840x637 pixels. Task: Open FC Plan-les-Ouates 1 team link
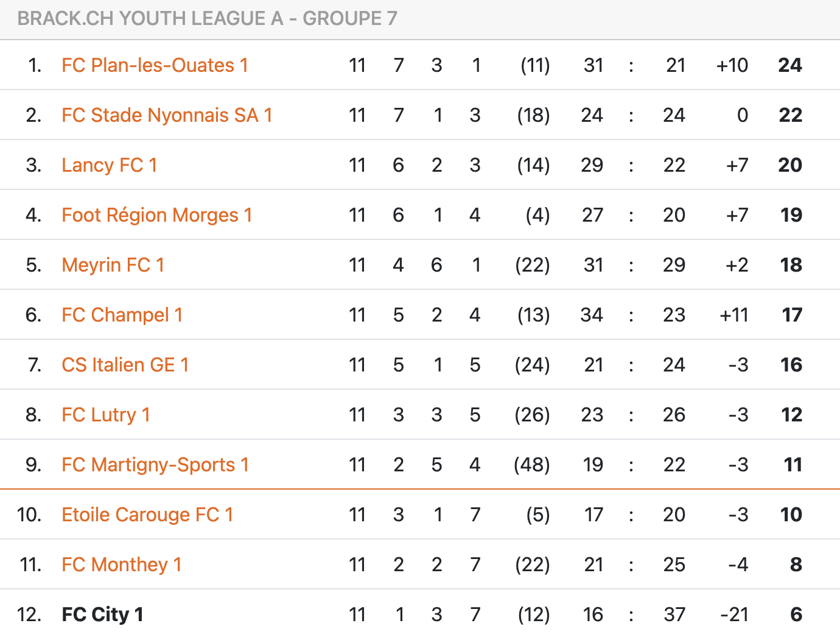pyautogui.click(x=155, y=65)
